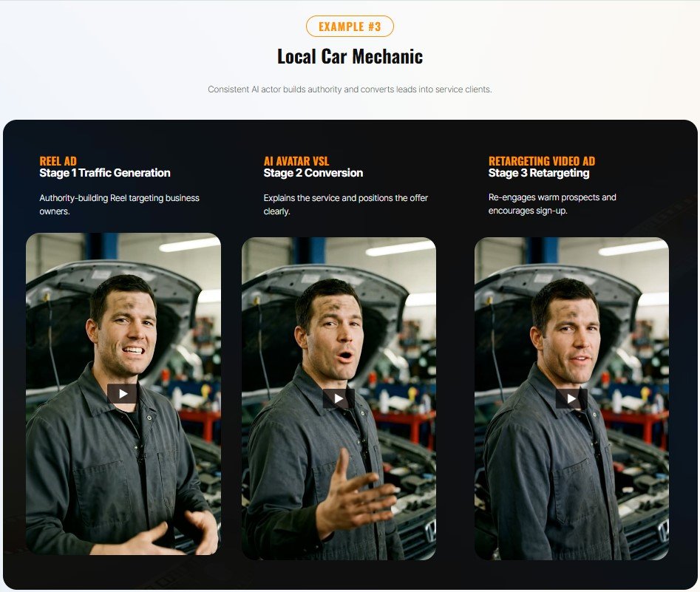Screen dimensions: 700x592
Task: Click the Stage 3 Retargeting title
Action: click(539, 173)
